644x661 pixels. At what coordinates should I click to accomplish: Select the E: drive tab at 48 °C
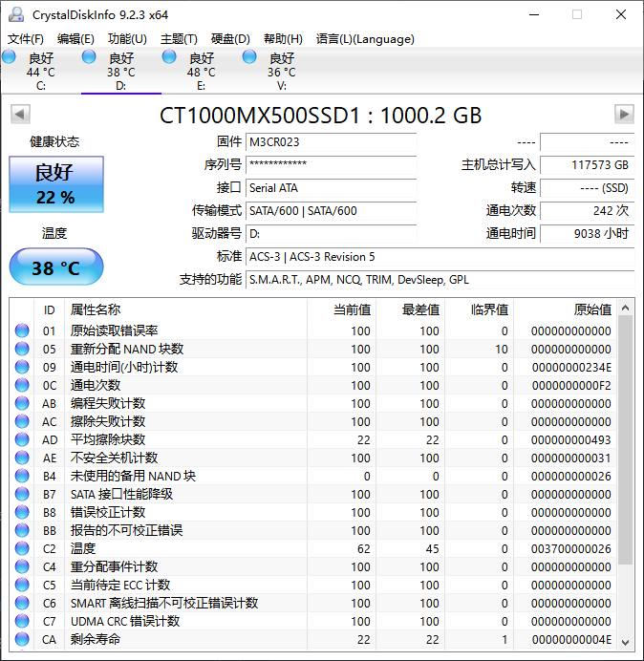[x=202, y=72]
